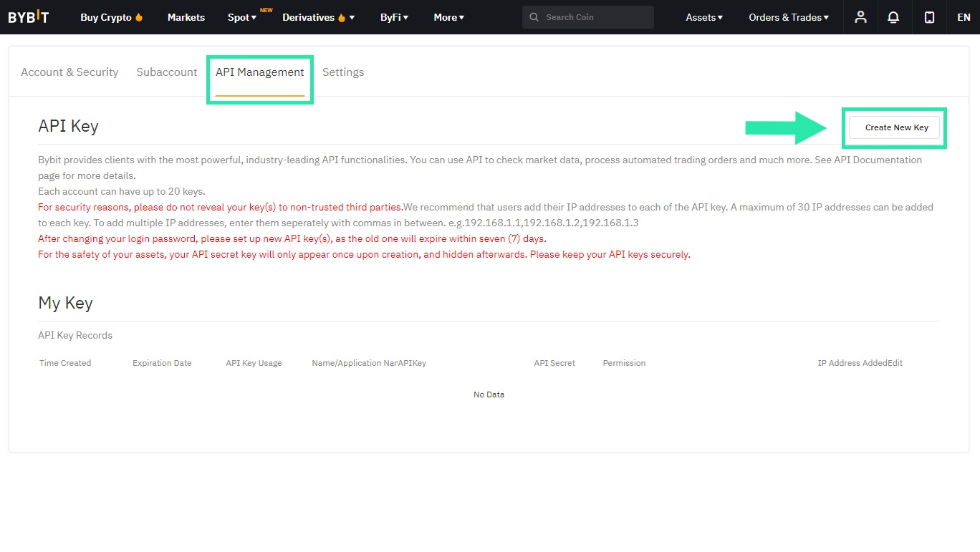
Task: Click the login password expiry warning text
Action: (x=292, y=238)
